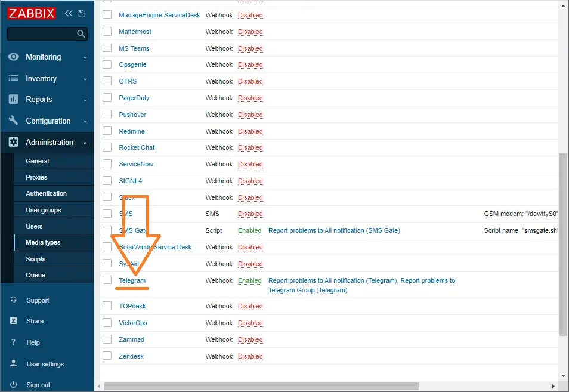The height and width of the screenshot is (392, 569).
Task: Tick the Mattermost row checkbox
Action: 107,31
